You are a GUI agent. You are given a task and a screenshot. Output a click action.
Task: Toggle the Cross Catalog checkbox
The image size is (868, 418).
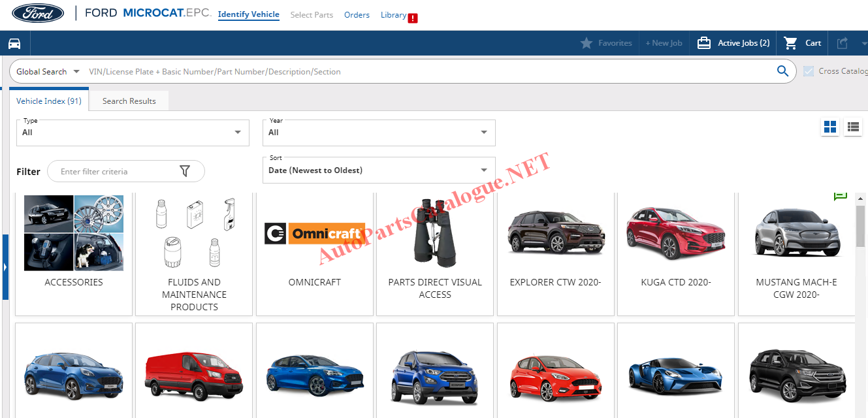pyautogui.click(x=809, y=71)
